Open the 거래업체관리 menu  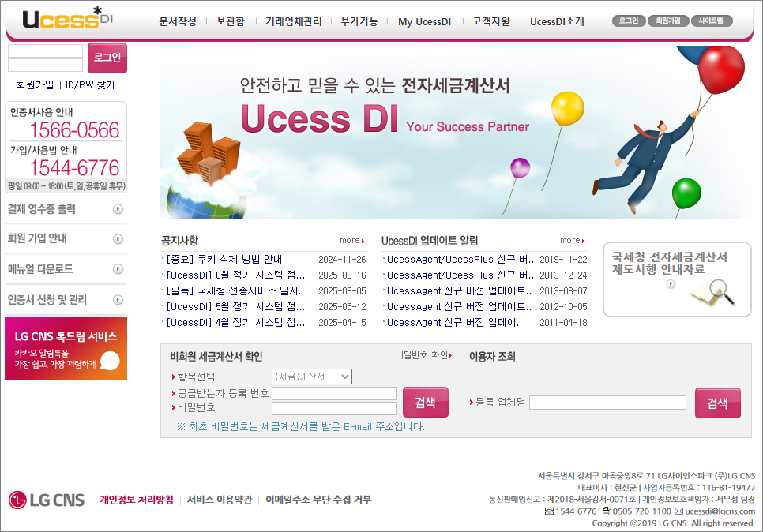pyautogui.click(x=293, y=21)
